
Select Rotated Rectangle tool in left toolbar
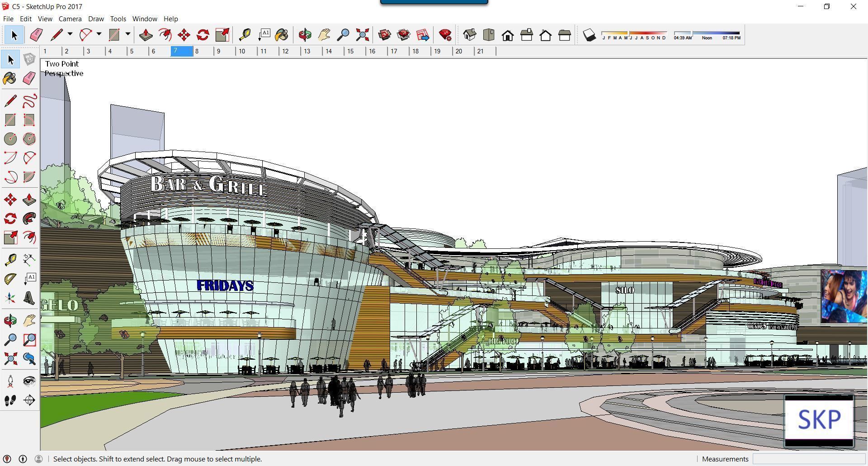pyautogui.click(x=29, y=120)
